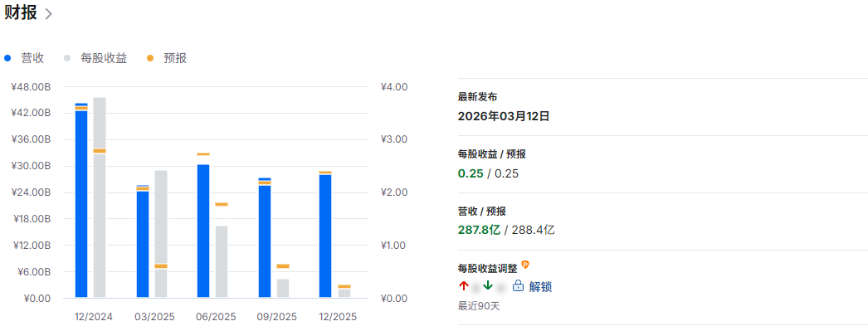This screenshot has width=868, height=331.
Task: Select the 12/2025 blue revenue bar
Action: (325, 236)
